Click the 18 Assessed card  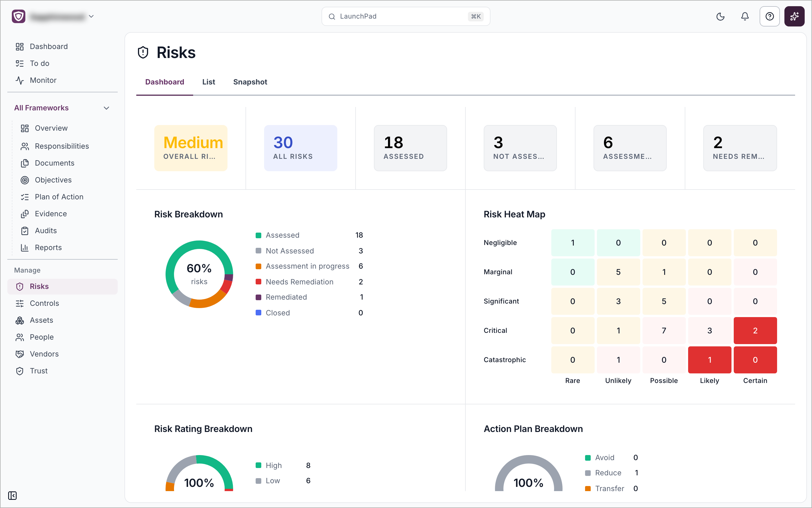[x=410, y=148]
